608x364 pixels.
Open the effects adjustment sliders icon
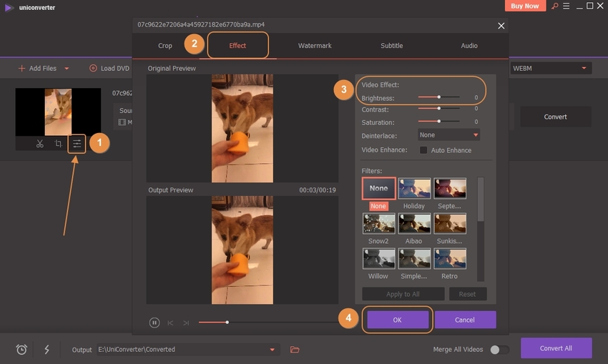click(x=77, y=144)
